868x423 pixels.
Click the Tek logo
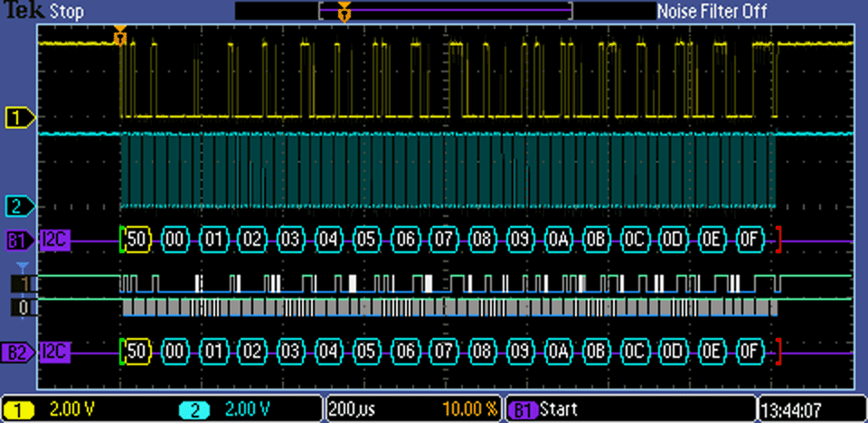25,11
